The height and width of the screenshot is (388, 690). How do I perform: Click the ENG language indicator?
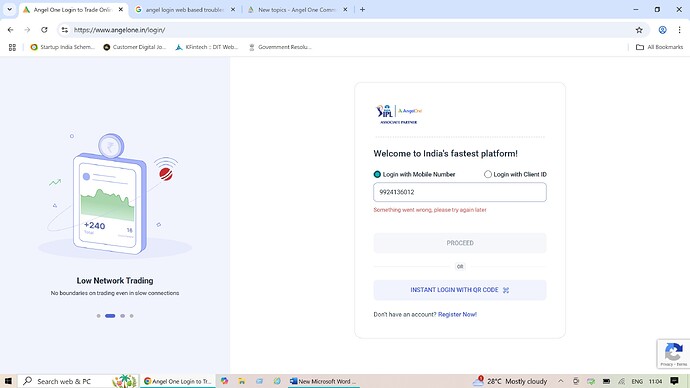point(637,381)
